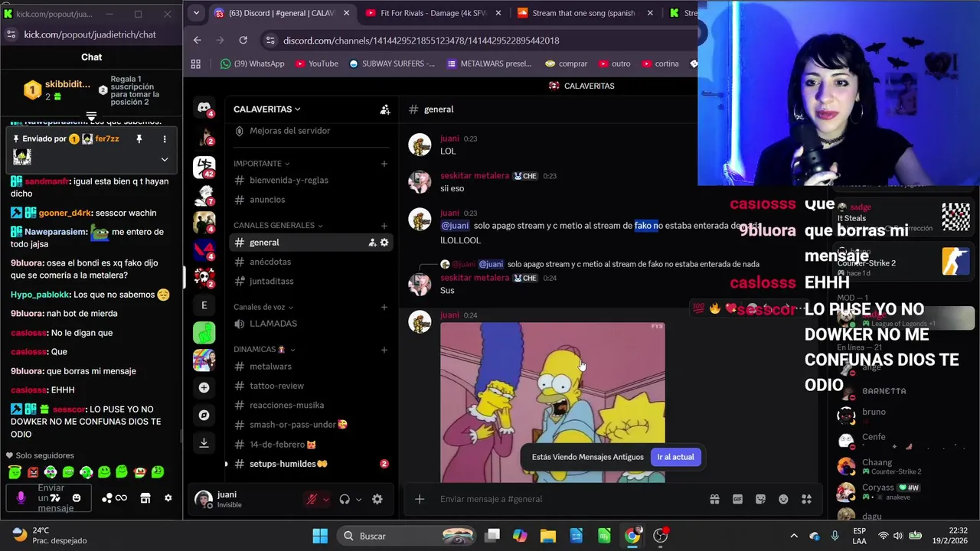Open Simpsons GIF in juani's message

pos(552,403)
